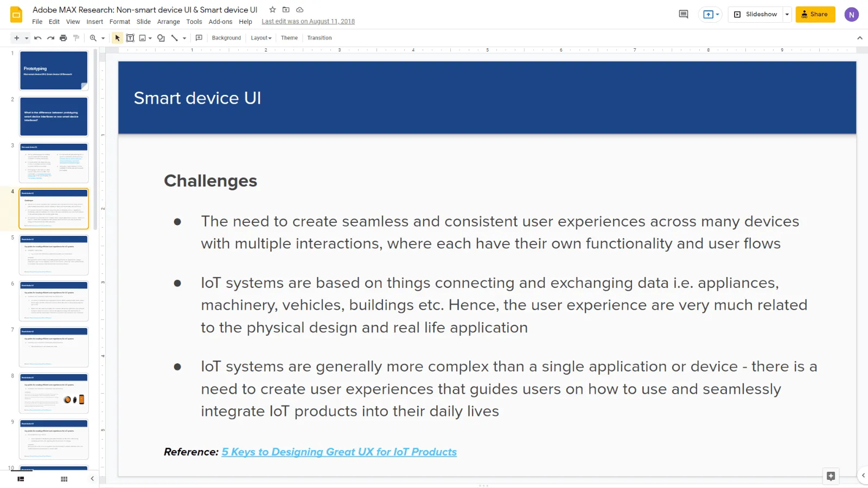Viewport: 868px width, 488px height.
Task: Click the Slideshow button
Action: [x=756, y=15]
